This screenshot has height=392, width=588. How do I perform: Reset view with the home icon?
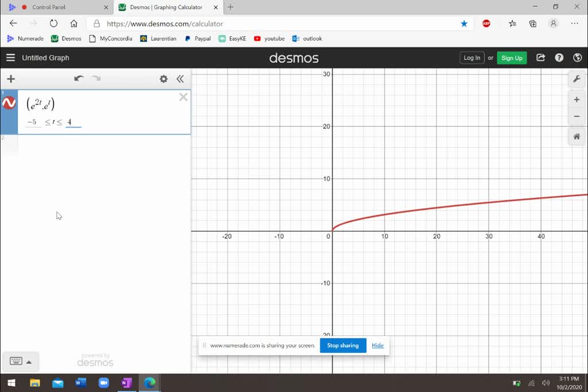(x=577, y=136)
